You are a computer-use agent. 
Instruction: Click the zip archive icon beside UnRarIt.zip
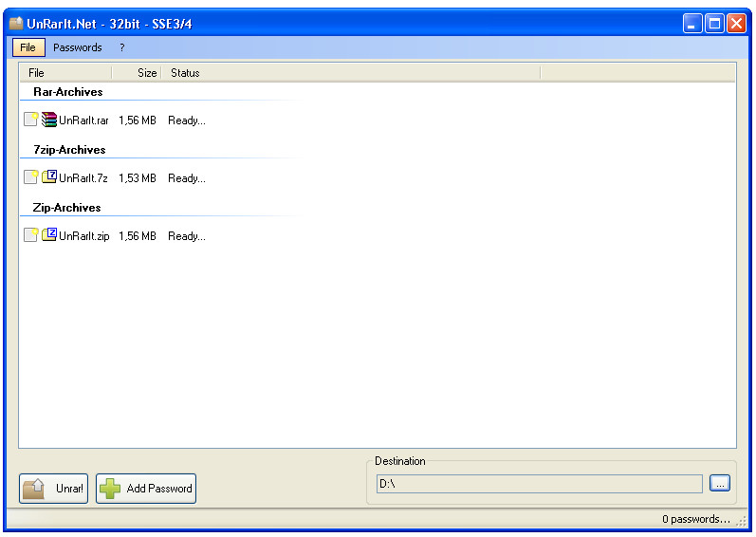click(x=49, y=234)
